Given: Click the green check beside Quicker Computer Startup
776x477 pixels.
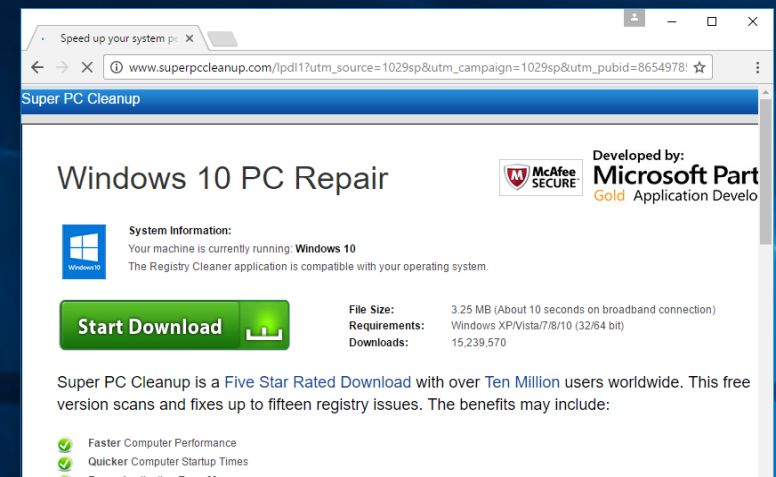Looking at the screenshot, I should [x=64, y=463].
